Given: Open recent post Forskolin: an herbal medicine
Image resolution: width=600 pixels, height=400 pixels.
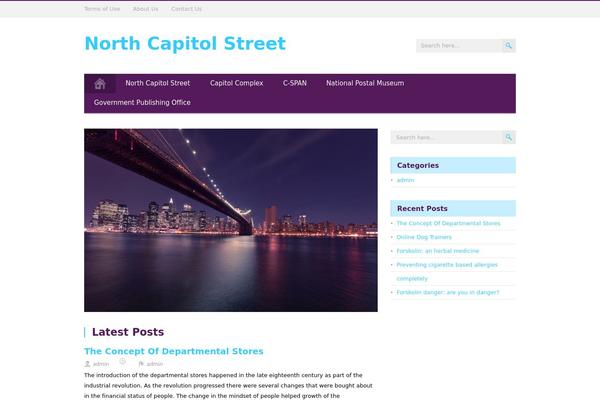Looking at the screenshot, I should 438,251.
